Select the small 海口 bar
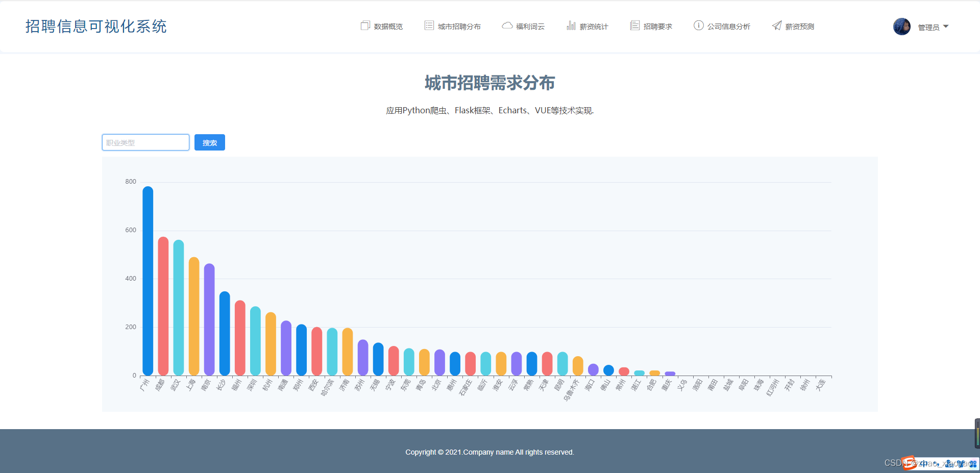Viewport: 980px width, 473px height. [x=593, y=369]
